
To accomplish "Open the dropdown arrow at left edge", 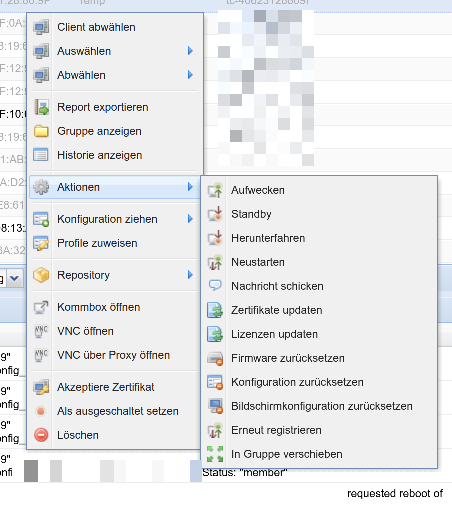I will click(x=14, y=278).
